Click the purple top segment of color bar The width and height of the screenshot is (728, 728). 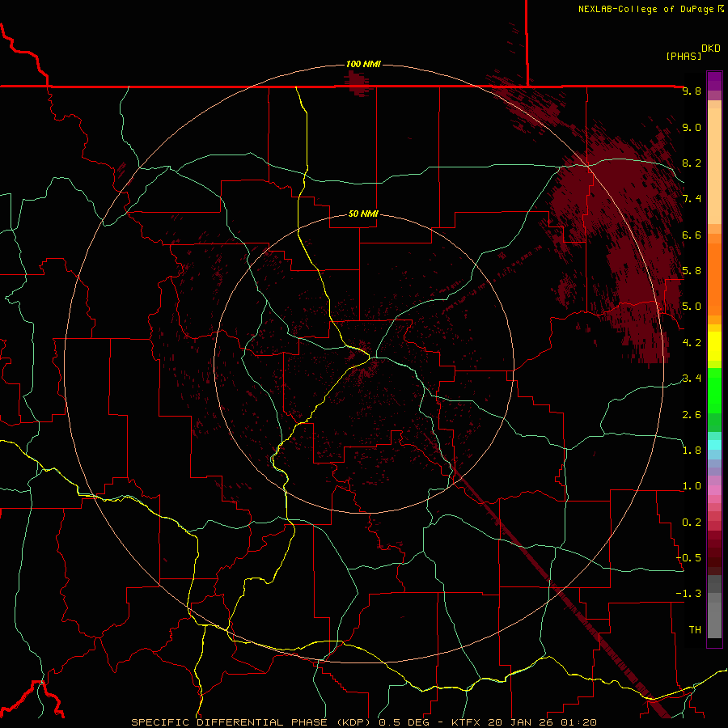(x=714, y=80)
